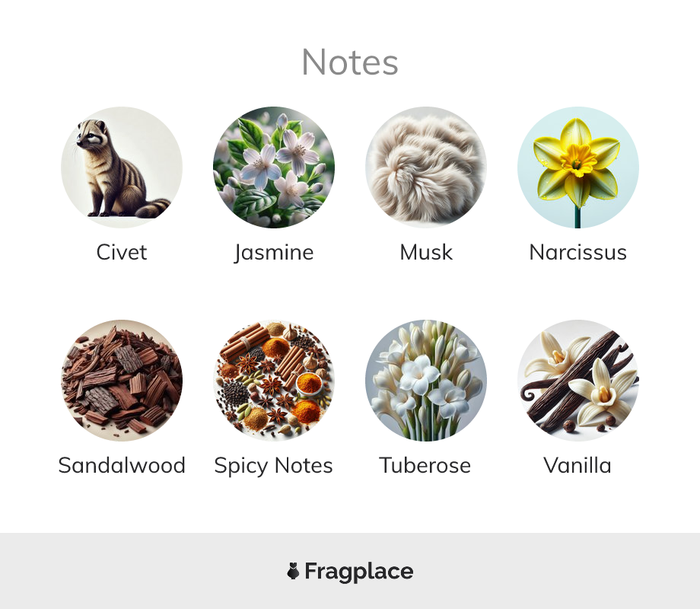
Task: Open the fluffy Musk image
Action: tap(426, 167)
